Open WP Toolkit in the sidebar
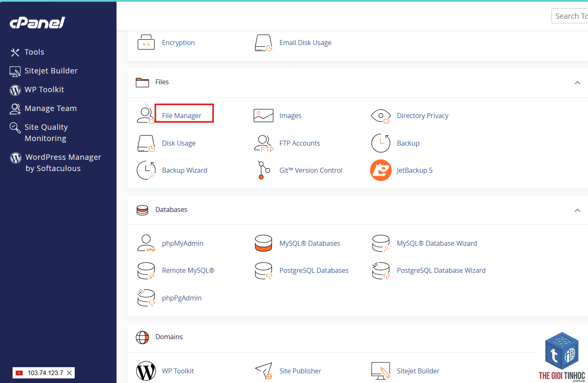This screenshot has width=588, height=383. pyautogui.click(x=44, y=90)
